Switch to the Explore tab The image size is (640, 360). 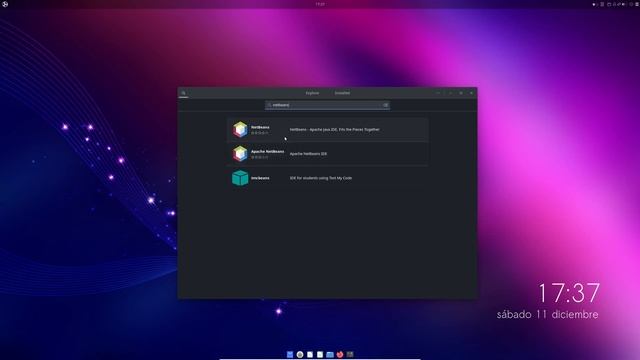[x=312, y=93]
